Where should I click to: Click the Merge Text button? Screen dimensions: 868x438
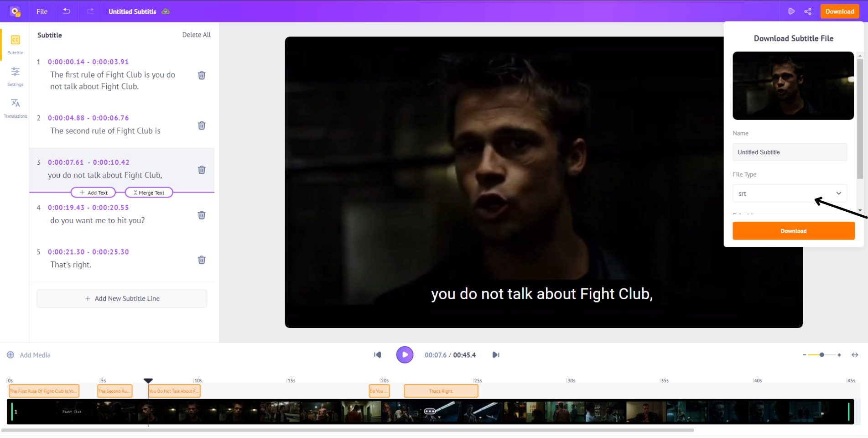tap(149, 193)
